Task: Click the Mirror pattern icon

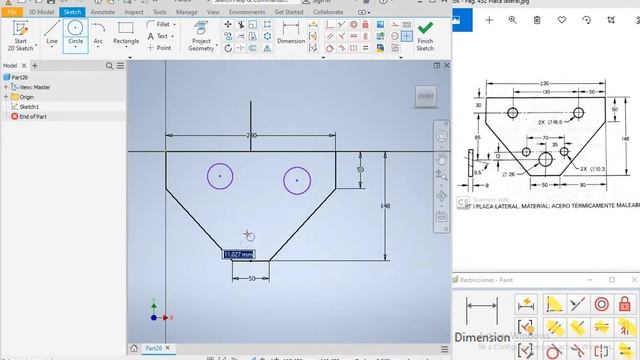Action: pyautogui.click(x=267, y=48)
